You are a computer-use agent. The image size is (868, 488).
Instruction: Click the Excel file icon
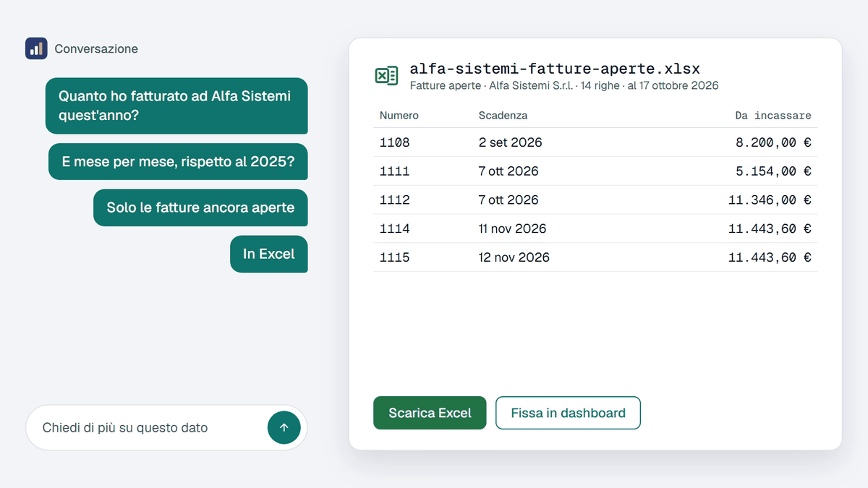click(387, 76)
